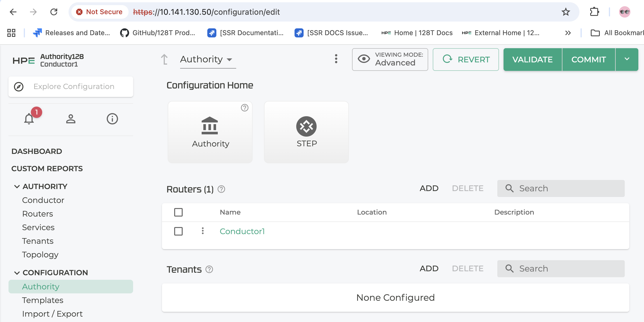
Task: Open the STEP configuration tile
Action: click(306, 132)
